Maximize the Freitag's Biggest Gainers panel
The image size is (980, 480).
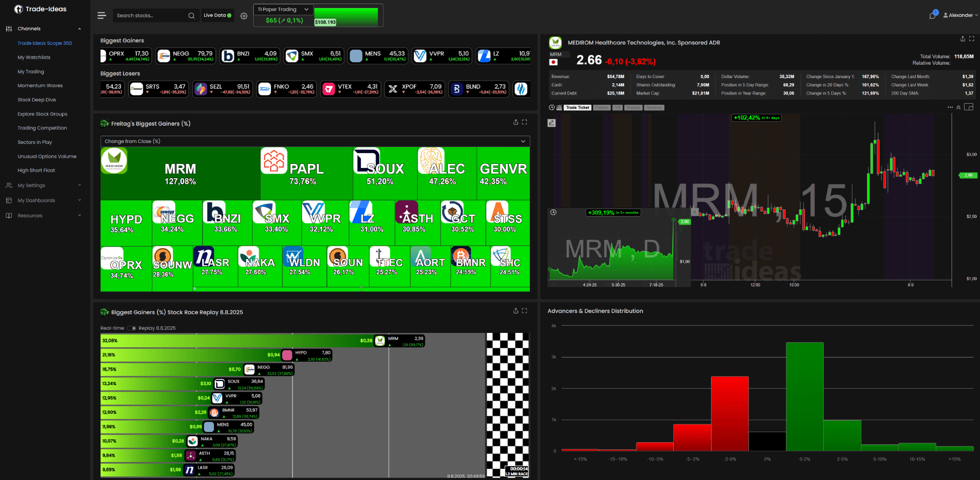(x=524, y=122)
